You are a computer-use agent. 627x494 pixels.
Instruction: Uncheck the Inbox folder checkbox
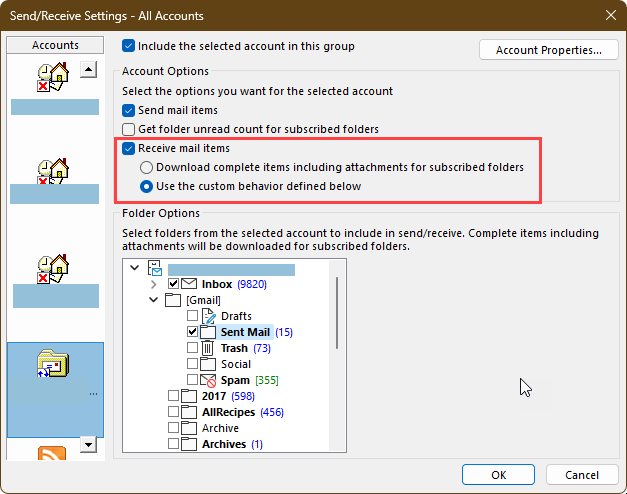(173, 284)
